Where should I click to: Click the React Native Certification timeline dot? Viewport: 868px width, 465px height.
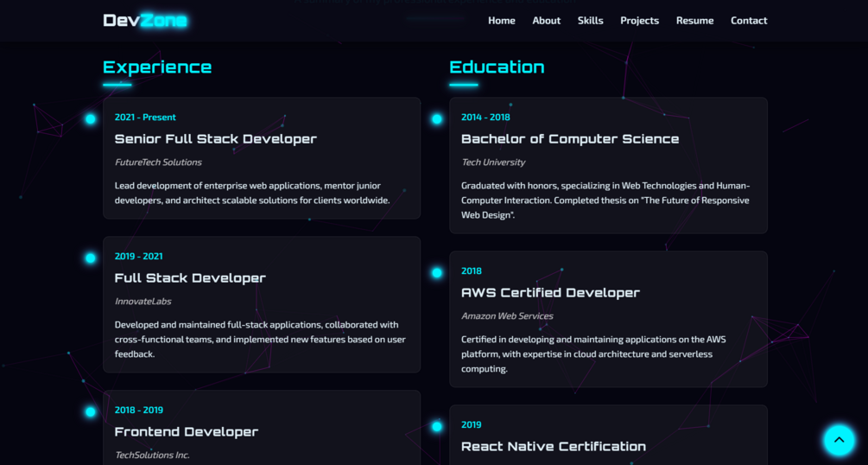point(437,426)
